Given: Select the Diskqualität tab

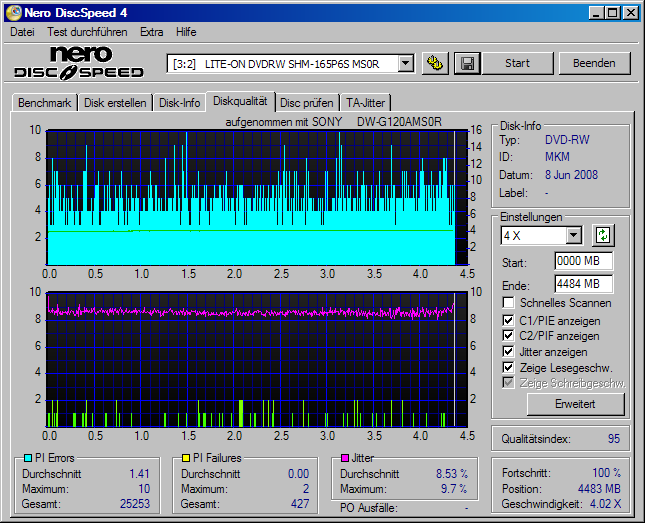Looking at the screenshot, I should [240, 101].
